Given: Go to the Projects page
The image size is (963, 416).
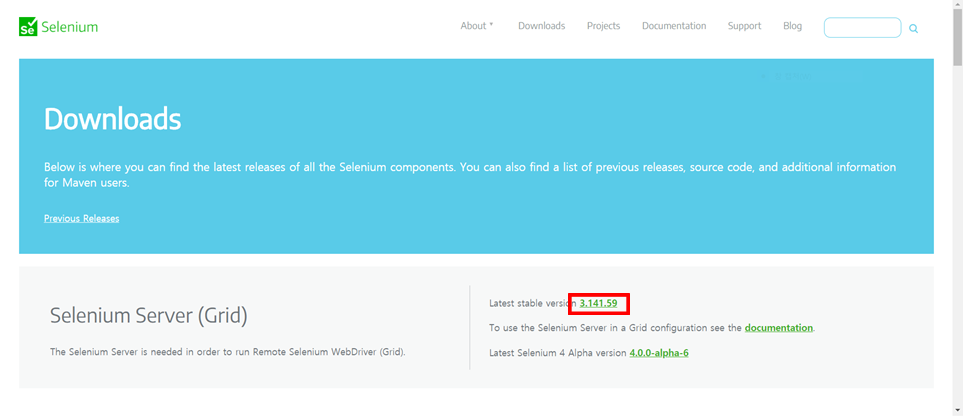Looking at the screenshot, I should click(604, 26).
